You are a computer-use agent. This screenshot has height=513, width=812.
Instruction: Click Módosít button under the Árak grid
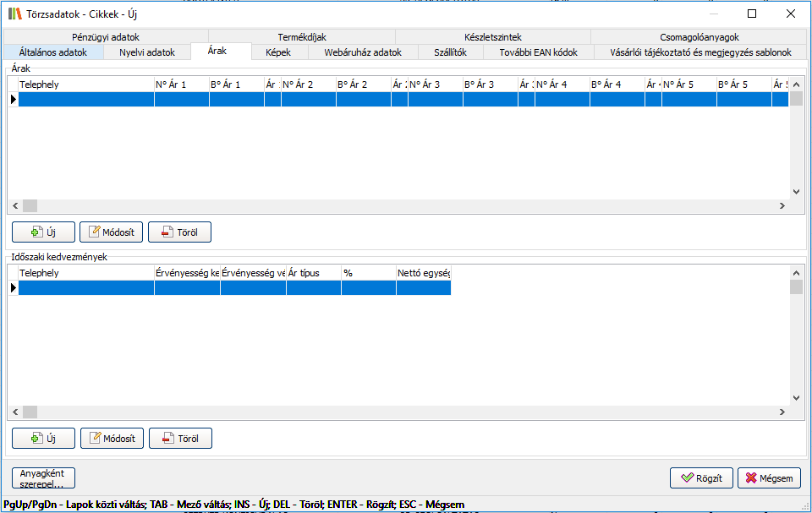112,232
